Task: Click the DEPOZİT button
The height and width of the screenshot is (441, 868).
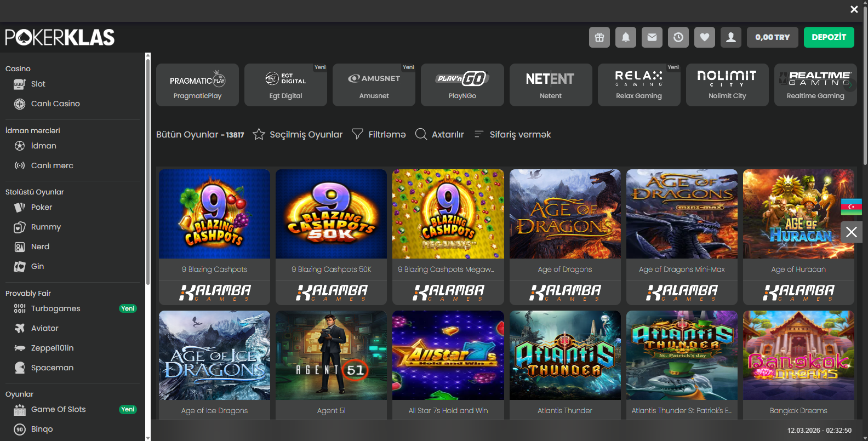Action: click(829, 37)
